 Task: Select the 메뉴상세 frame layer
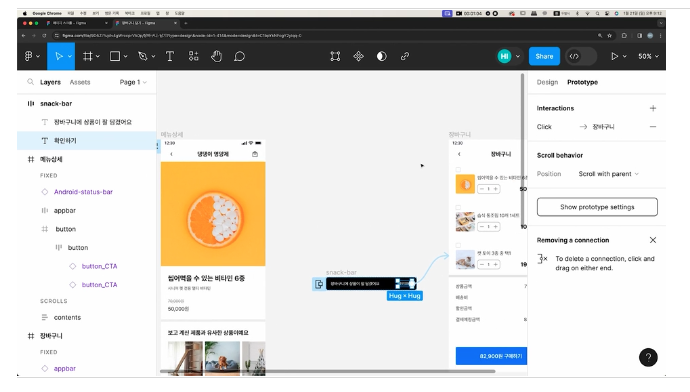pyautogui.click(x=51, y=159)
